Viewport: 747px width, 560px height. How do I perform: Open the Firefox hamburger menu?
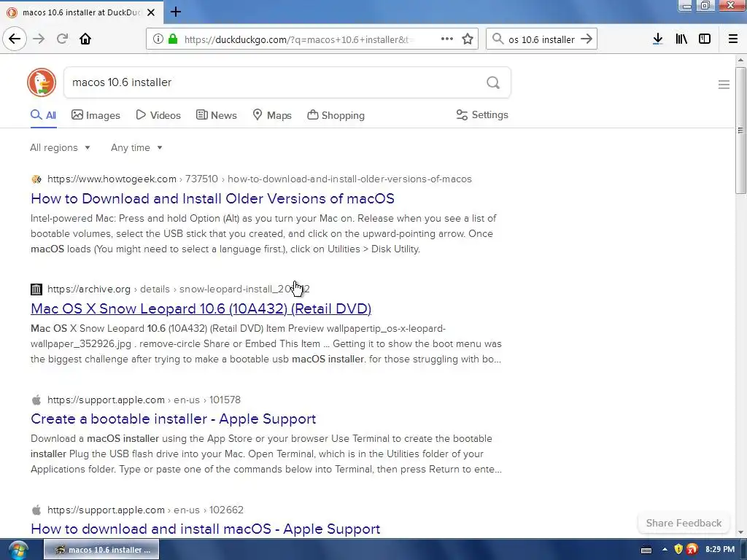732,39
